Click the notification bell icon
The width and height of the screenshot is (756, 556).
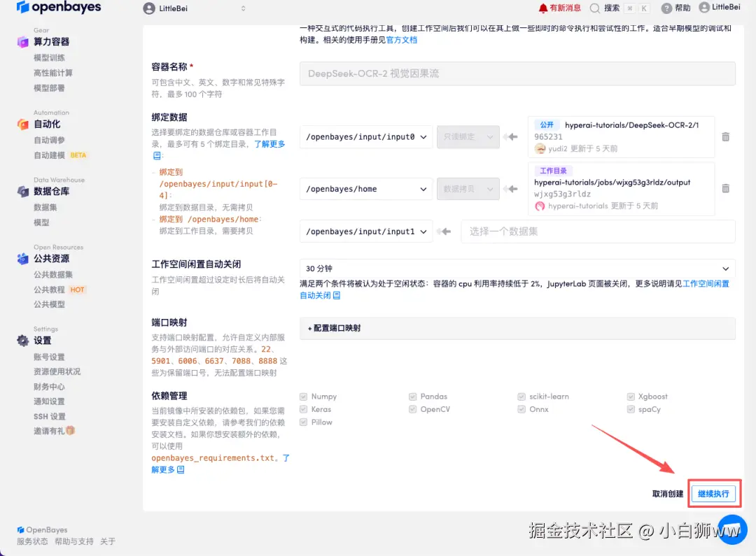click(x=543, y=8)
